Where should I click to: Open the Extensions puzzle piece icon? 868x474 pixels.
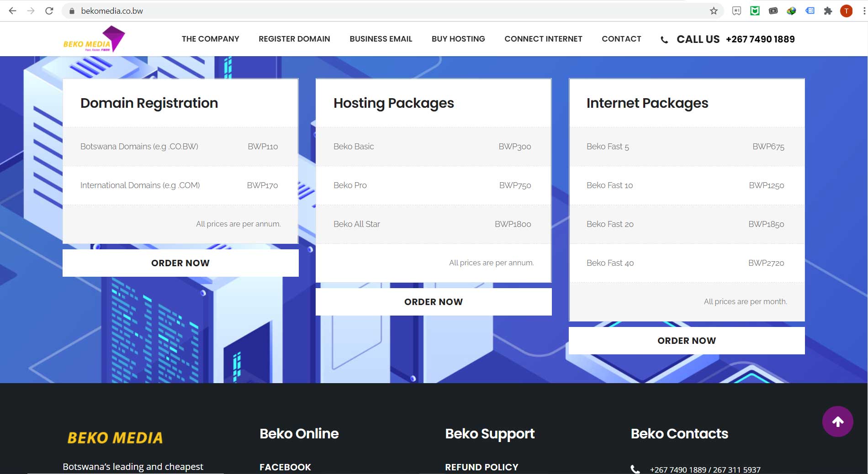tap(828, 11)
